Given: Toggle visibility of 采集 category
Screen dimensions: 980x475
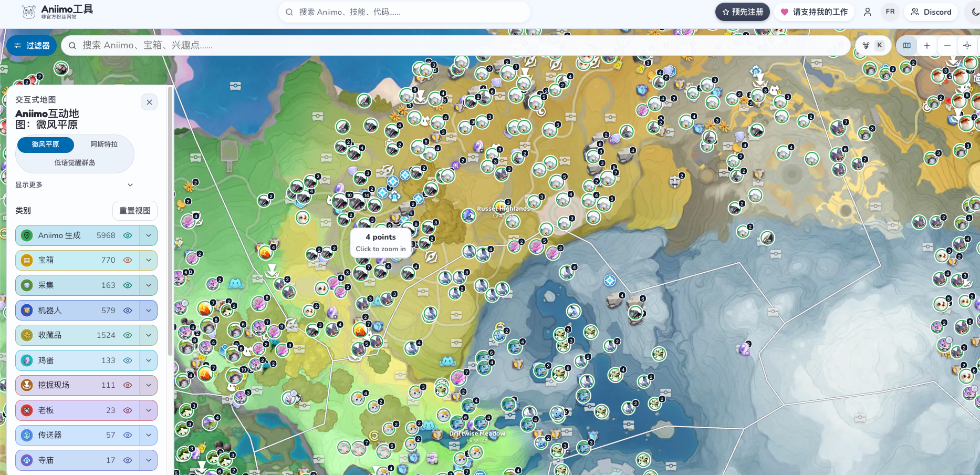Looking at the screenshot, I should pos(128,285).
